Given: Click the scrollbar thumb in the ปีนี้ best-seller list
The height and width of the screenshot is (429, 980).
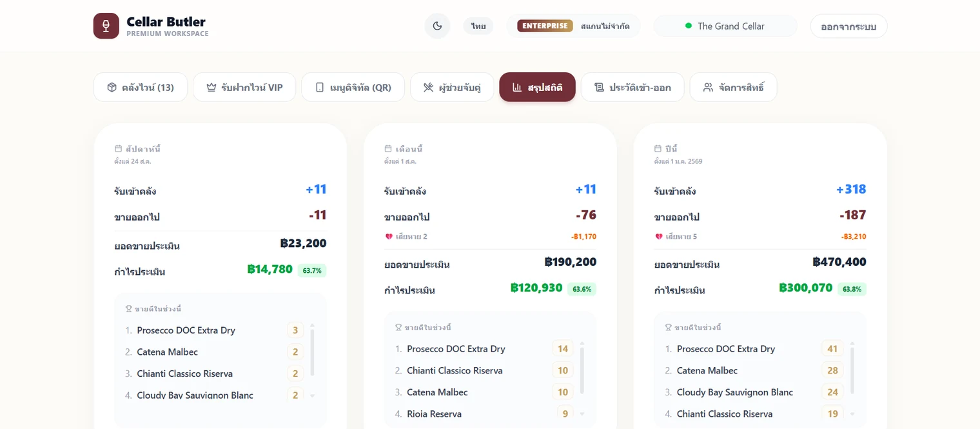Looking at the screenshot, I should [x=852, y=371].
